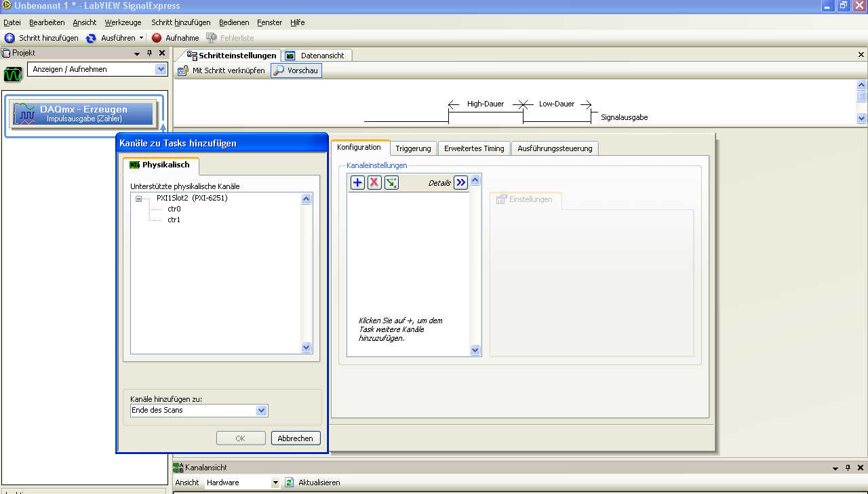Open the Ansicht menu

[85, 22]
